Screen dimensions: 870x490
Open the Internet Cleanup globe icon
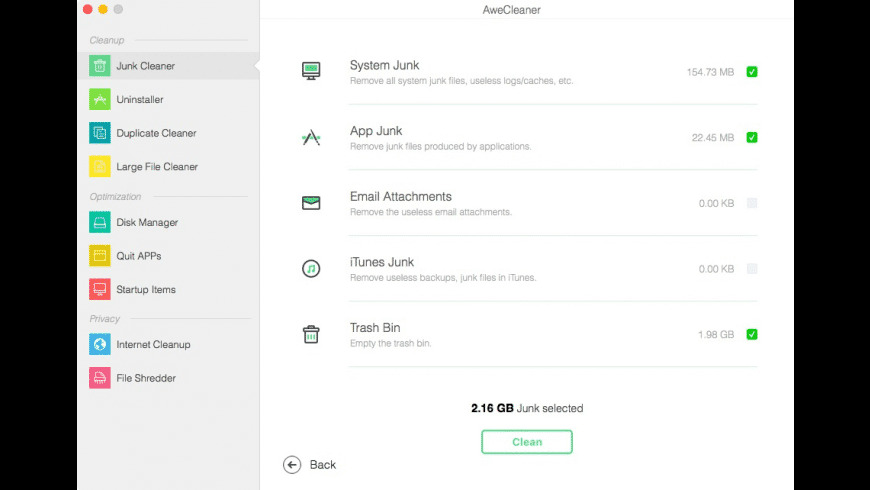99,345
